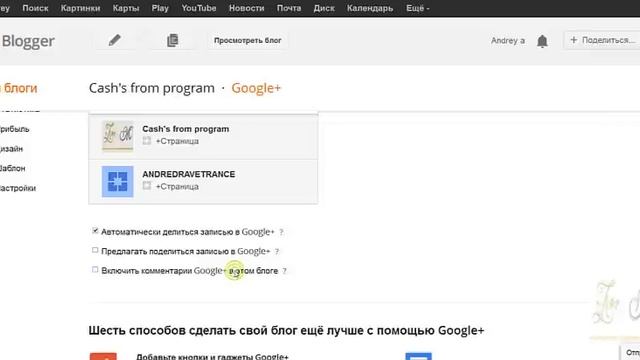Click the Andrey a account name

click(x=508, y=41)
